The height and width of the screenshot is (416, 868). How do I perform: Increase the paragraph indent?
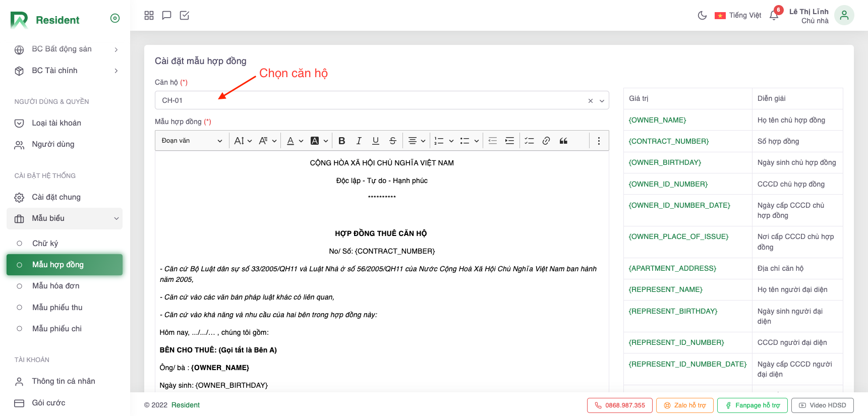pos(510,141)
